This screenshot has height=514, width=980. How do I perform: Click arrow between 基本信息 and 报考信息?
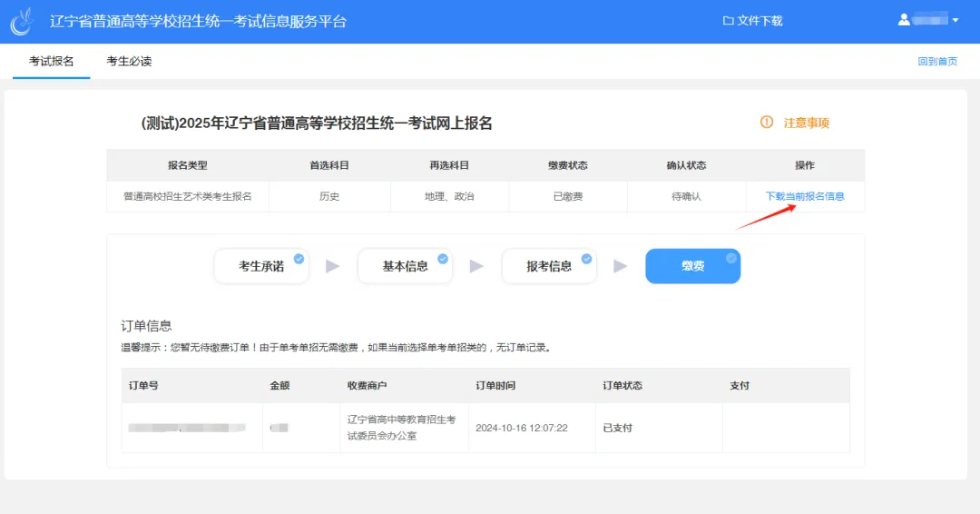point(476,266)
